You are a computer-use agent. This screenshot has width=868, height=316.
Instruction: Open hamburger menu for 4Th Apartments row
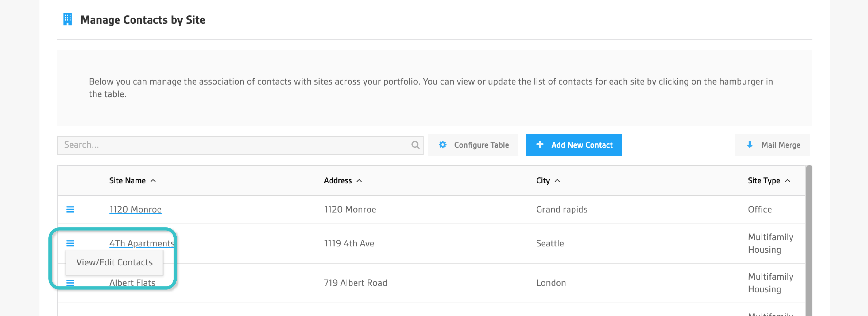(x=70, y=243)
